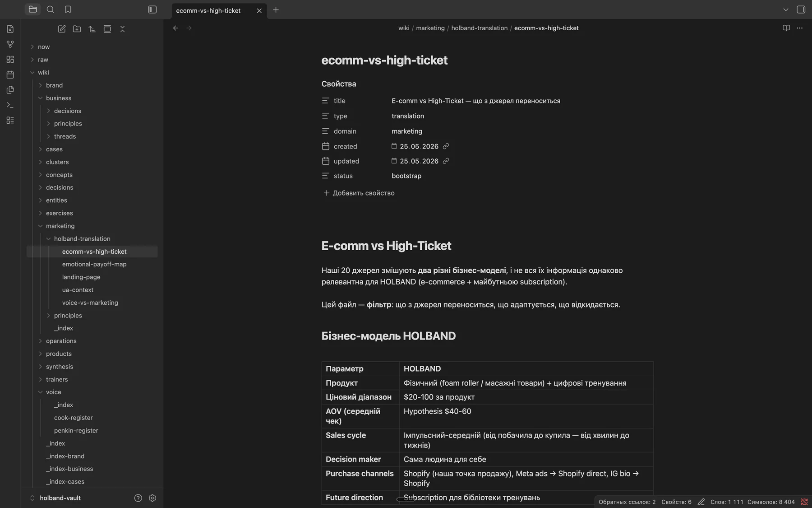
Task: Open the tab list dropdown chevron
Action: [786, 9]
